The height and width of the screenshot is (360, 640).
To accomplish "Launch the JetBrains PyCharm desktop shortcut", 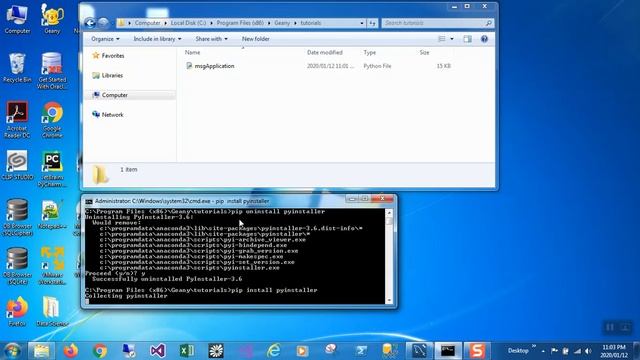I will coord(52,169).
